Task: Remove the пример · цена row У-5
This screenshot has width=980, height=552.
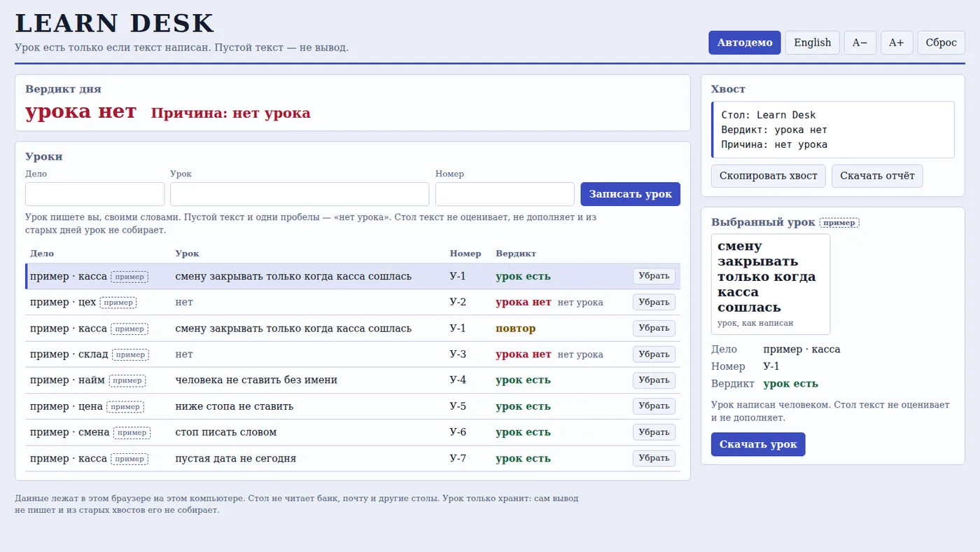Action: (x=654, y=406)
